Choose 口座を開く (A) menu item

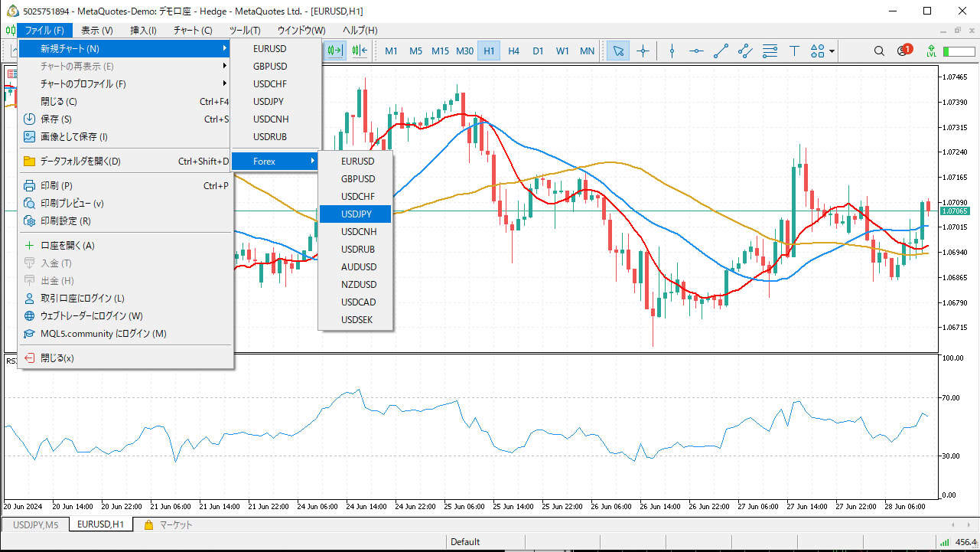(x=125, y=245)
